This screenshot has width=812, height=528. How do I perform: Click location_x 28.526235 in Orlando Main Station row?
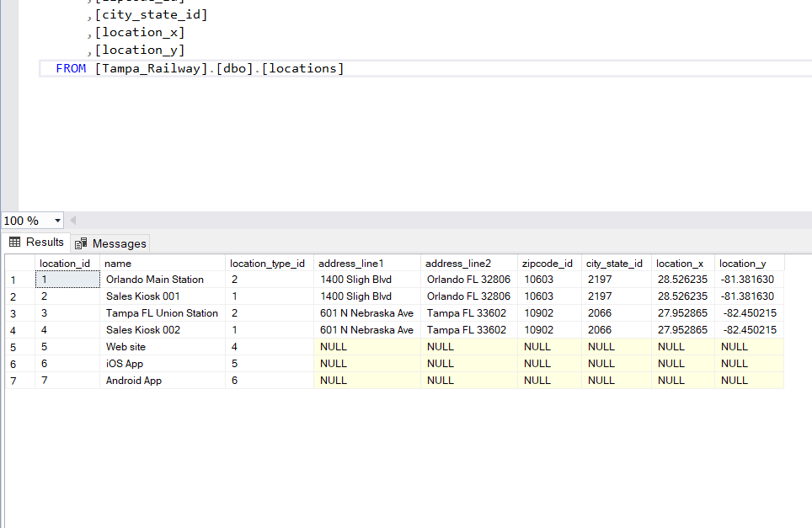point(682,280)
